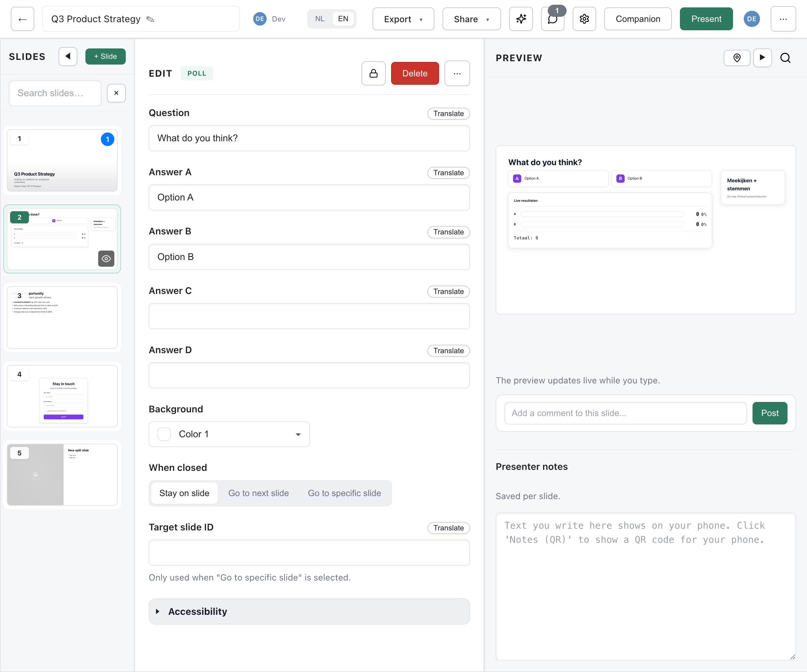Select slide 1 thumbnail

point(62,160)
